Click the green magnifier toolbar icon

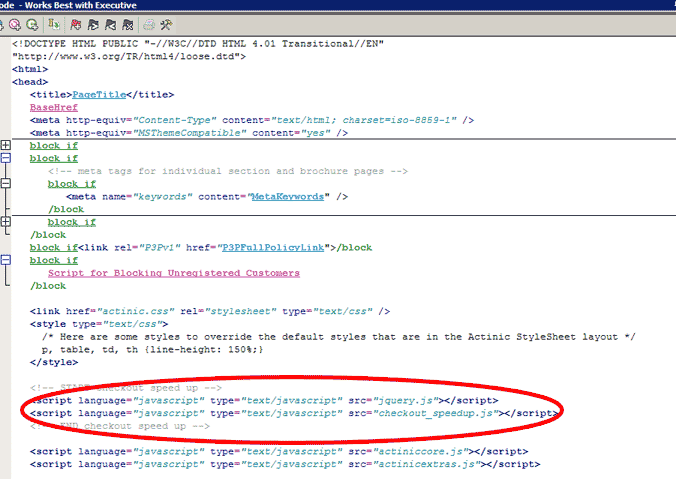pos(32,24)
